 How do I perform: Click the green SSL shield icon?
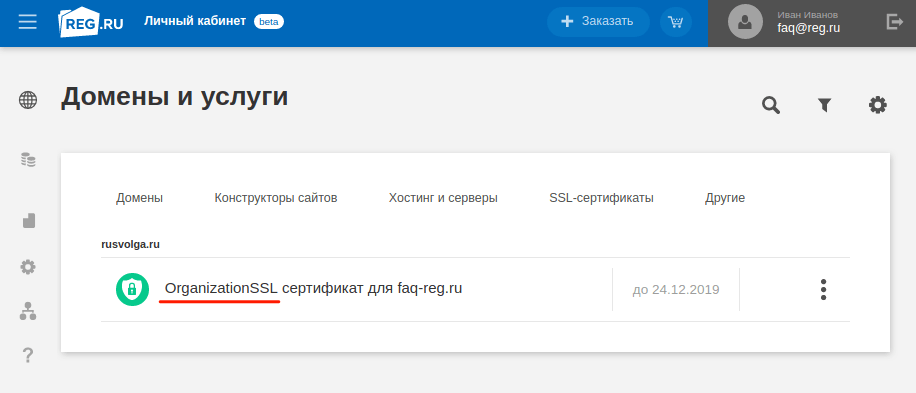tap(133, 289)
